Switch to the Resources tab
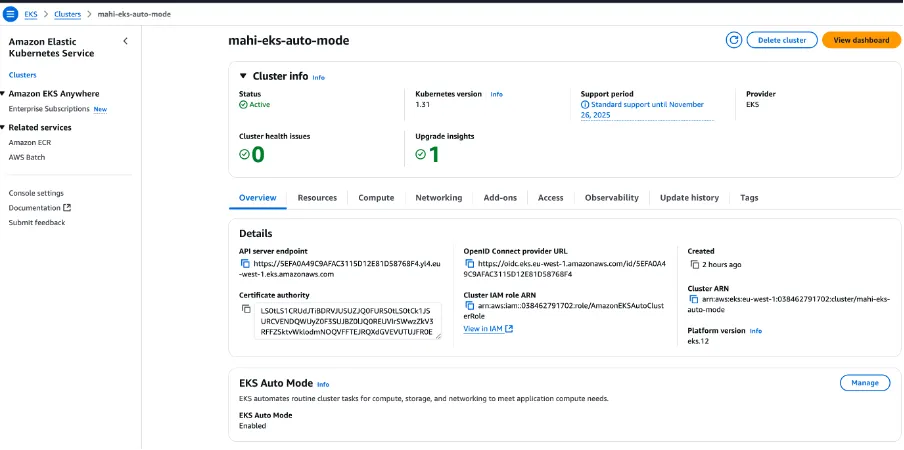Viewport: 904px width, 450px height. click(x=317, y=198)
